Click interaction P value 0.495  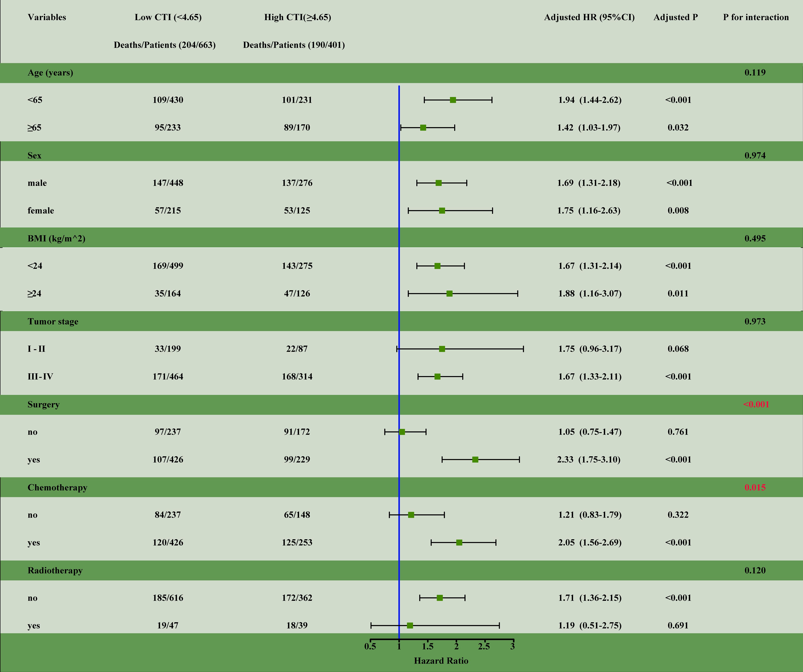(x=755, y=239)
